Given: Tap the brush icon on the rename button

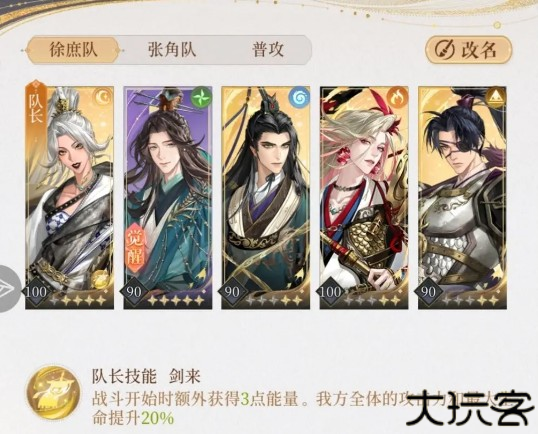Looking at the screenshot, I should click(444, 51).
